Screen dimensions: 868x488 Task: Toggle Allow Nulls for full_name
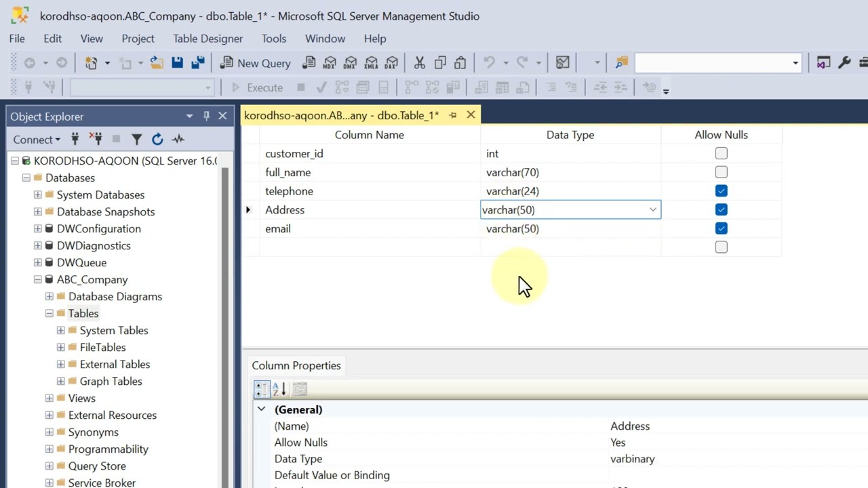pos(721,172)
